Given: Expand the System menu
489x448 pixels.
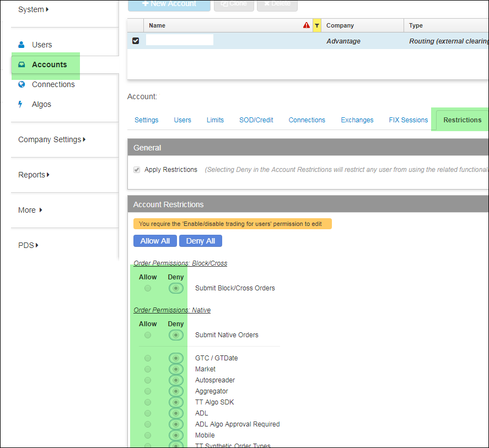Looking at the screenshot, I should (x=34, y=9).
